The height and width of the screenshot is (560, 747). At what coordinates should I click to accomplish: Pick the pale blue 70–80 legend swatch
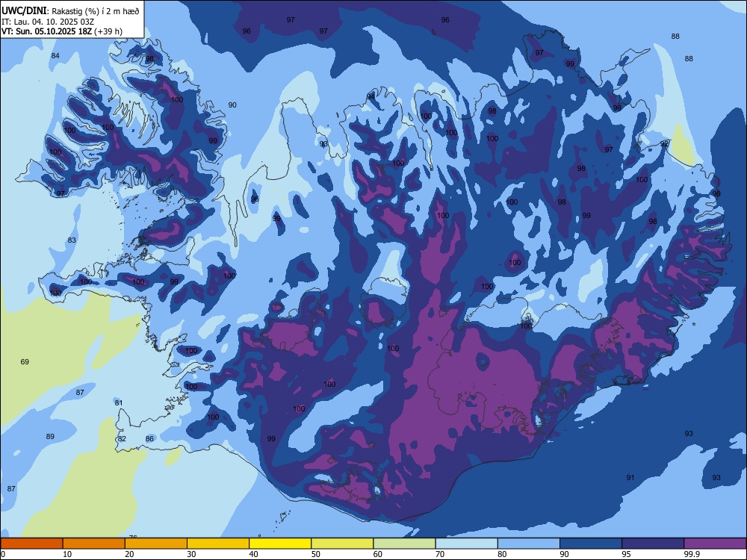pos(467,544)
